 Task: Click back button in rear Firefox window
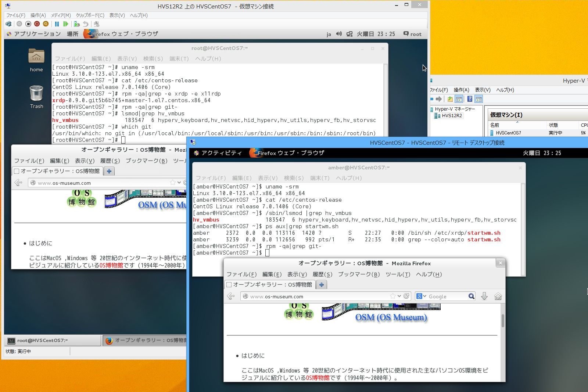pos(18,183)
